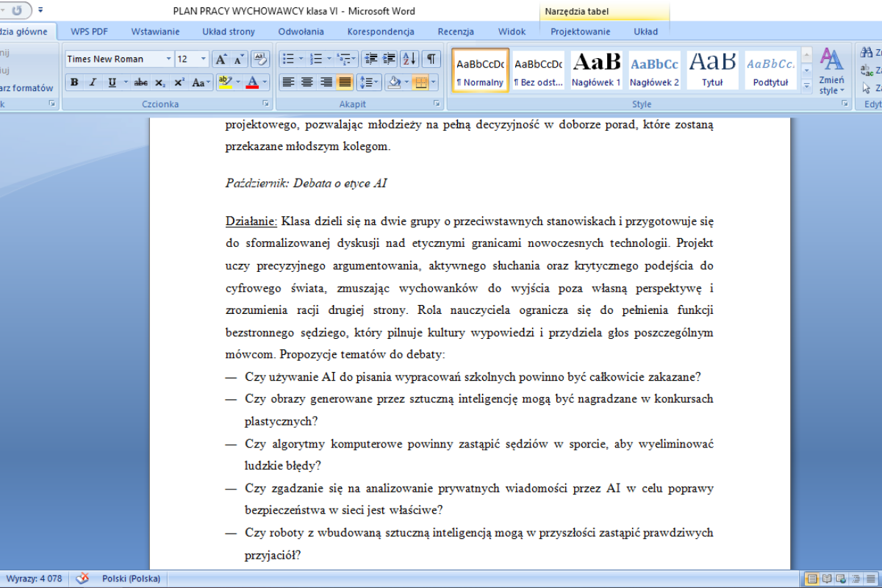Image resolution: width=882 pixels, height=588 pixels.
Task: Toggle strikethrough on selected text
Action: 141,82
